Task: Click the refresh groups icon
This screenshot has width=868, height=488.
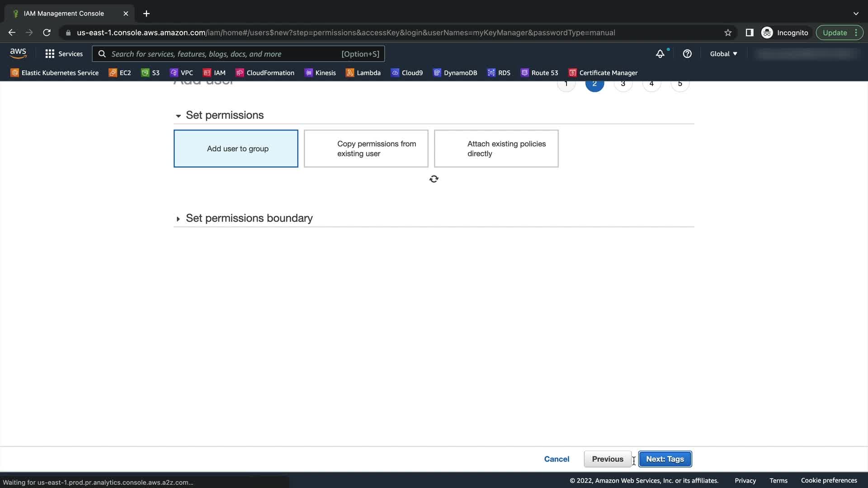Action: (434, 179)
